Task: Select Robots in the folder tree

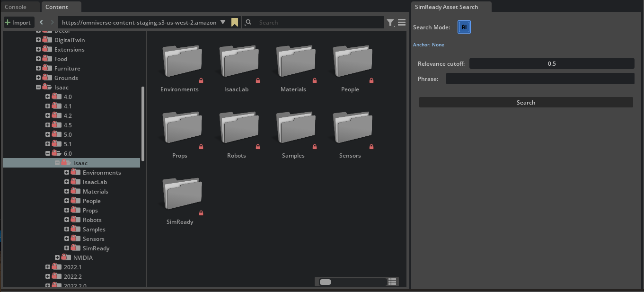Action: [x=92, y=220]
